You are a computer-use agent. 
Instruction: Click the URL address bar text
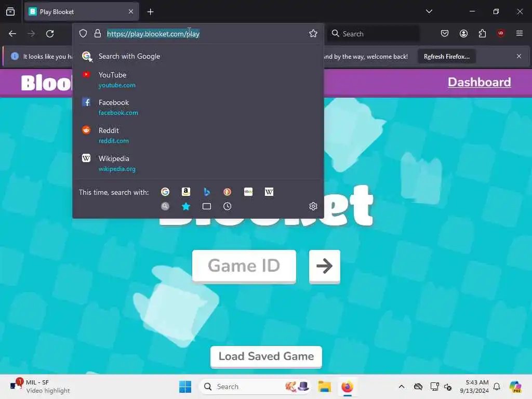click(153, 34)
